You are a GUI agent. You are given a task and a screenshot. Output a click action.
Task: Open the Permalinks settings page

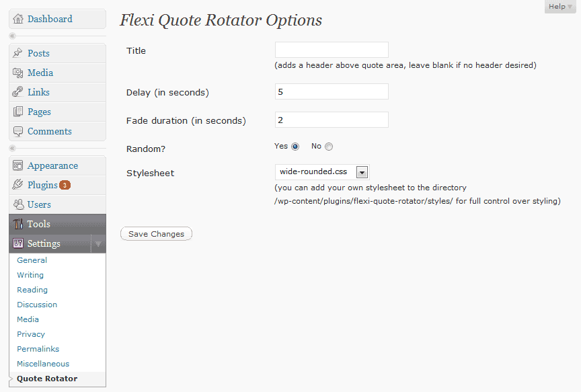pyautogui.click(x=38, y=349)
